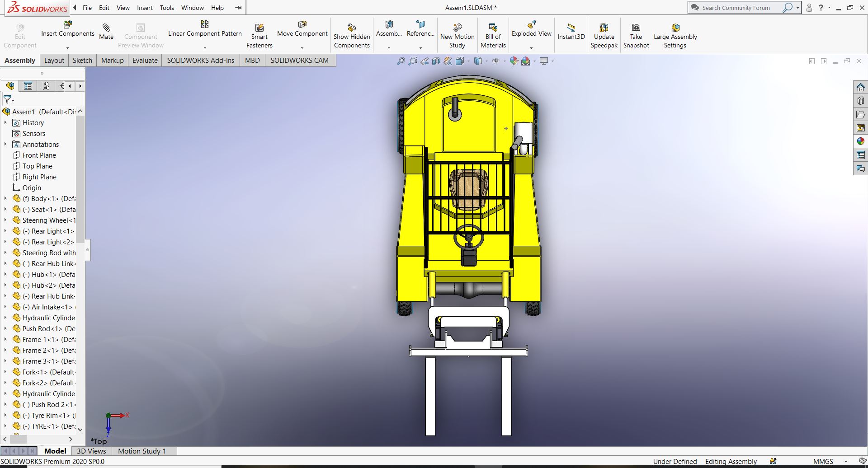Screen dimensions: 868x468
Task: Click the Take Snapshot icon
Action: 636,28
